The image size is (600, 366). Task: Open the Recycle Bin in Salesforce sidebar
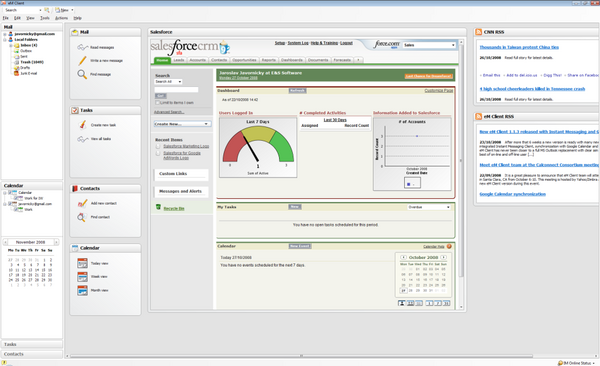tap(174, 208)
